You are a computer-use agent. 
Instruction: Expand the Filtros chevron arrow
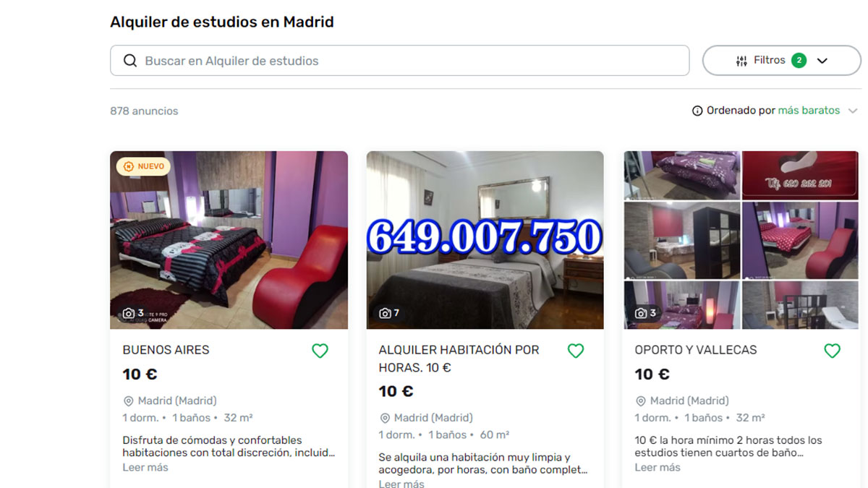tap(822, 61)
